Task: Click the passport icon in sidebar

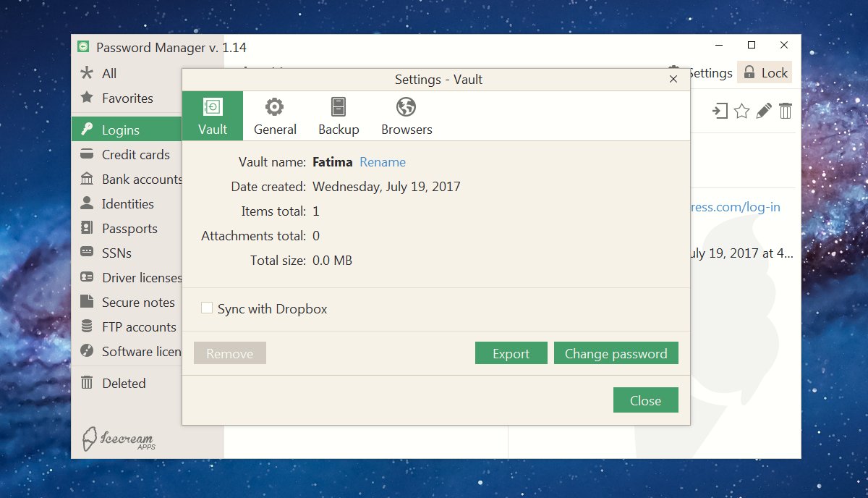Action: pyautogui.click(x=87, y=227)
